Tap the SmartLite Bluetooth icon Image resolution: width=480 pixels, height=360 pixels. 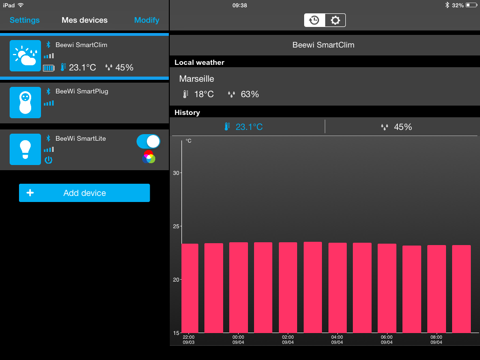[48, 138]
